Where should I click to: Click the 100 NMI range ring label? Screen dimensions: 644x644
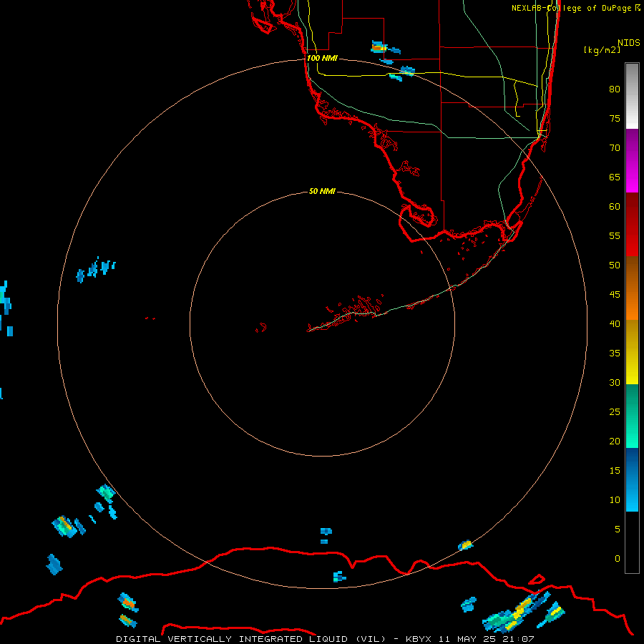coord(322,59)
